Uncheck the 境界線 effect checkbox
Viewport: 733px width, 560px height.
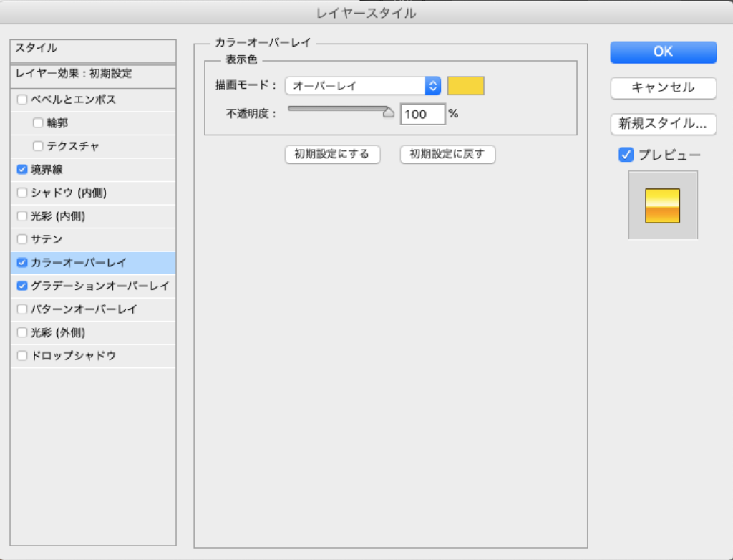(22, 170)
